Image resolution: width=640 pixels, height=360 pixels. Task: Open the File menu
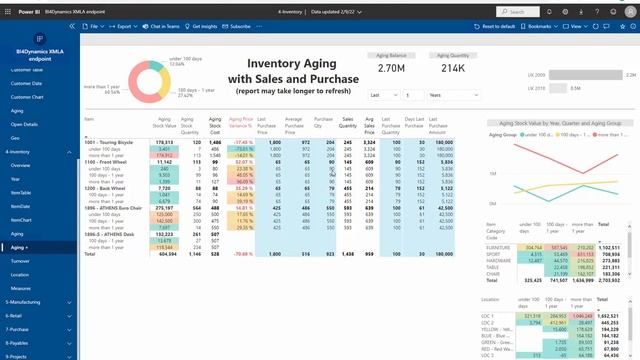93,26
